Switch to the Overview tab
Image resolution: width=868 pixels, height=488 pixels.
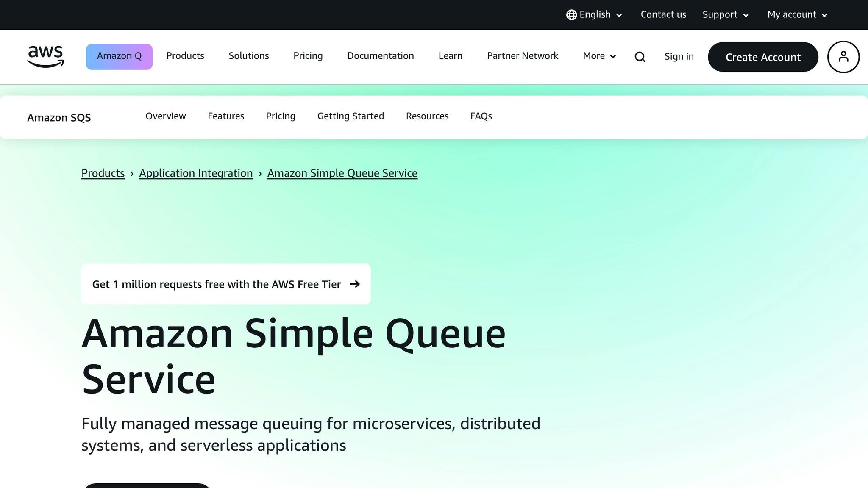point(166,116)
